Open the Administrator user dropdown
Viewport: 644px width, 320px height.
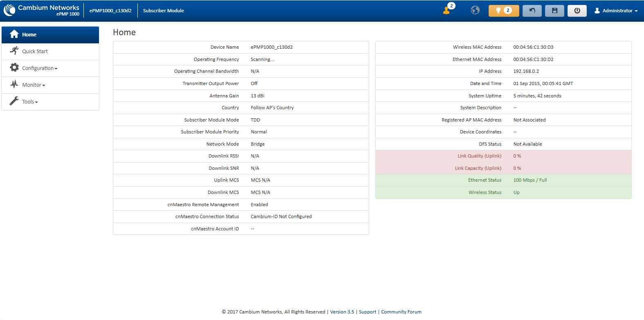(616, 11)
